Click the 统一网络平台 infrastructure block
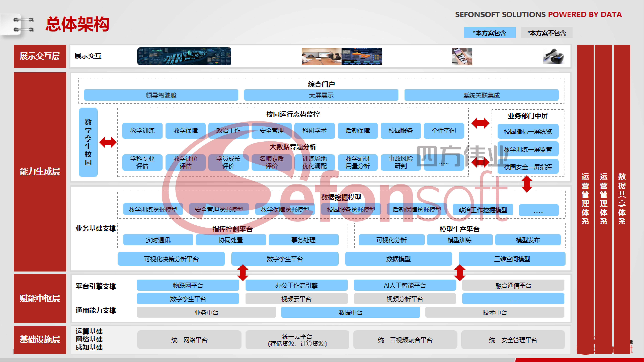 pos(189,340)
